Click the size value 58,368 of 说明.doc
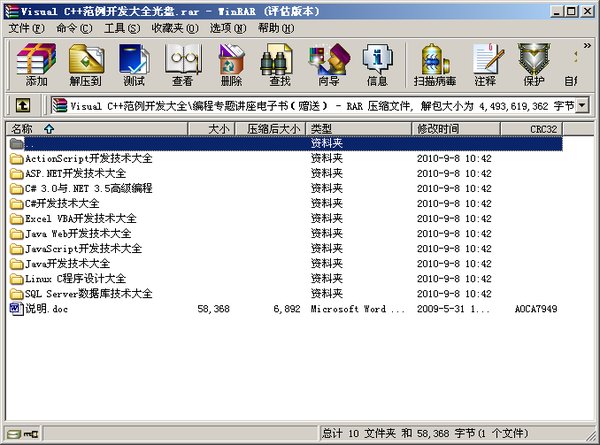600x445 pixels. [x=214, y=309]
